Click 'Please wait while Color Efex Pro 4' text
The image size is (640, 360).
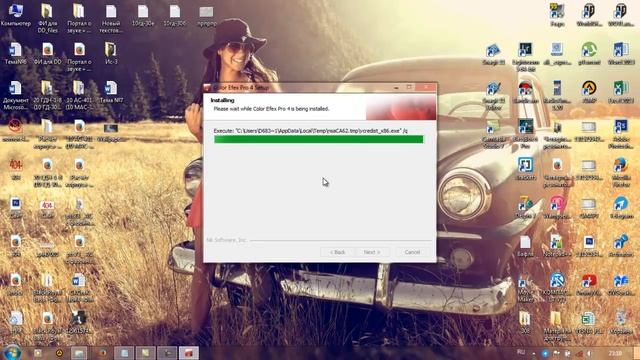pyautogui.click(x=271, y=109)
